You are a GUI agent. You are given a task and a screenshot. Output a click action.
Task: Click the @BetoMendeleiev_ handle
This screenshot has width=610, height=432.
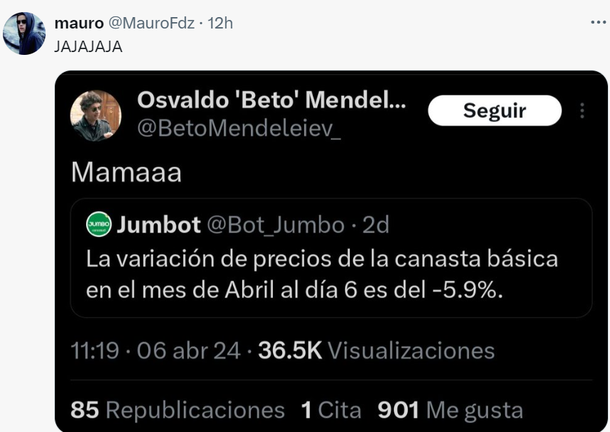[x=238, y=128]
